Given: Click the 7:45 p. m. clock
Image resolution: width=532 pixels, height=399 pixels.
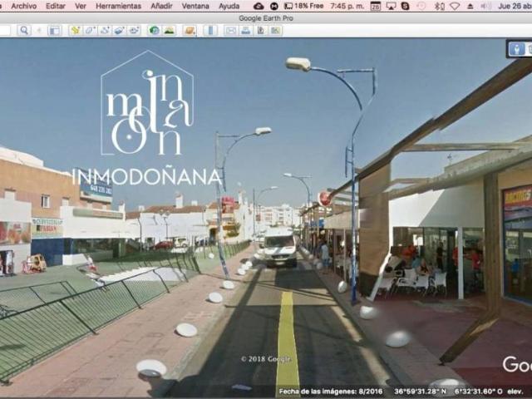Looking at the screenshot, I should (x=347, y=6).
